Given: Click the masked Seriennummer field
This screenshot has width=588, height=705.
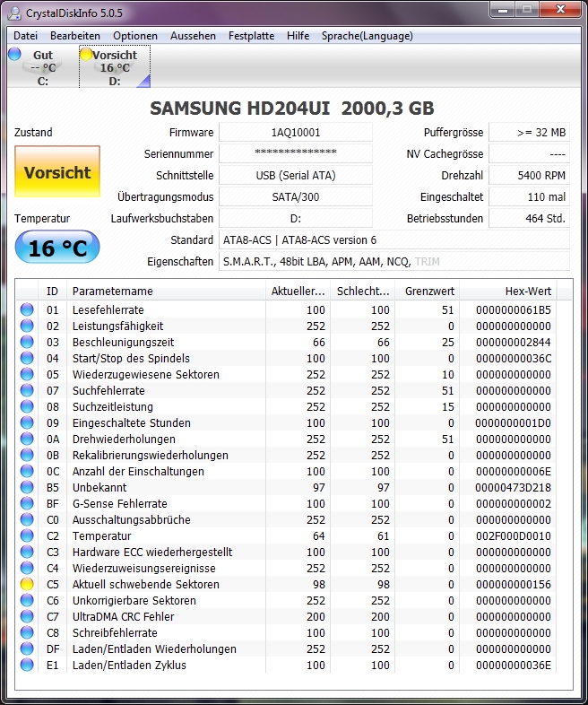Looking at the screenshot, I should pyautogui.click(x=296, y=153).
